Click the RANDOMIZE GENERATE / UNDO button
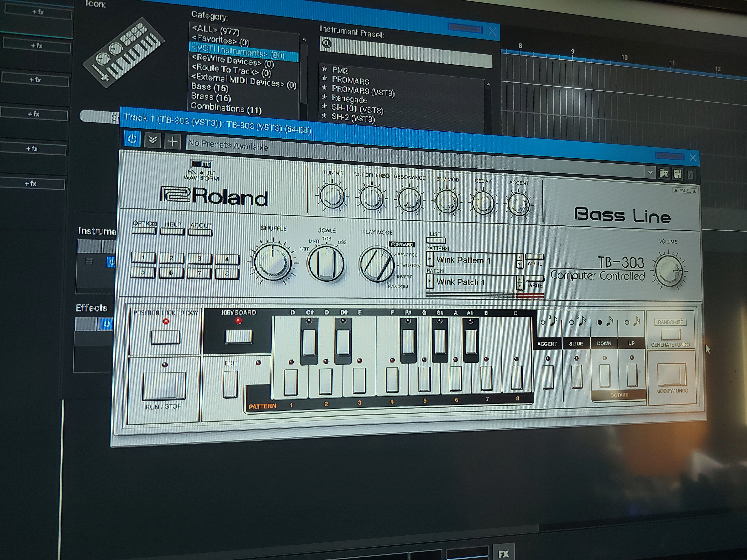 (x=671, y=335)
